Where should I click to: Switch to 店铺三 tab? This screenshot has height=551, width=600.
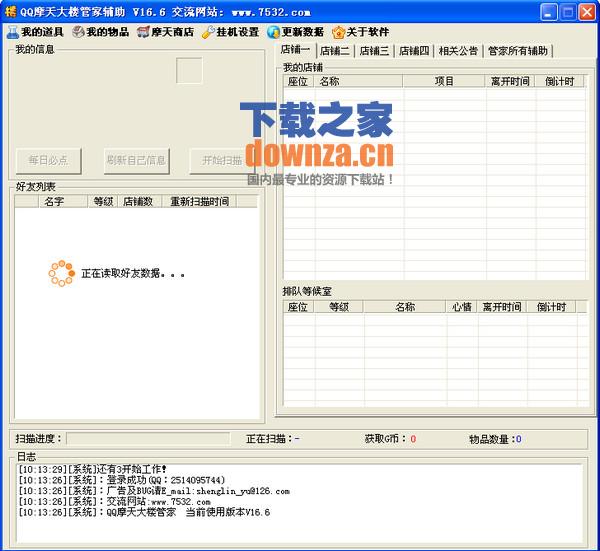click(x=375, y=51)
